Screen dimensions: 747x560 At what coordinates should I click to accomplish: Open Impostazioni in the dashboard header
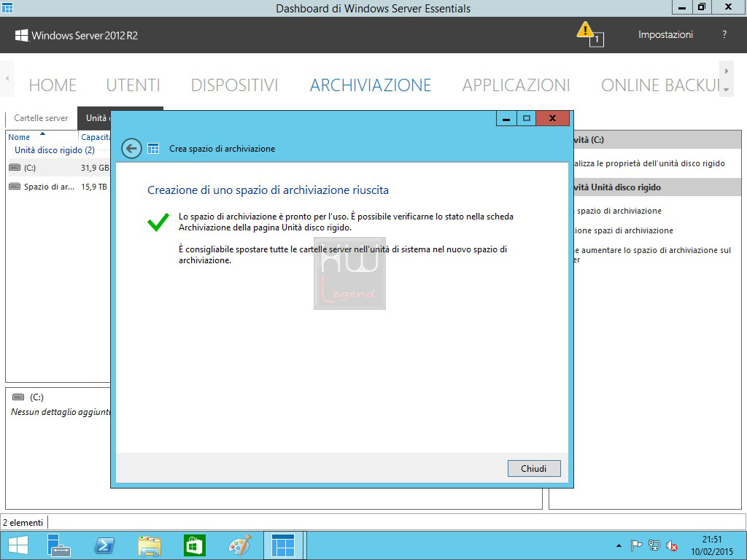pos(665,34)
